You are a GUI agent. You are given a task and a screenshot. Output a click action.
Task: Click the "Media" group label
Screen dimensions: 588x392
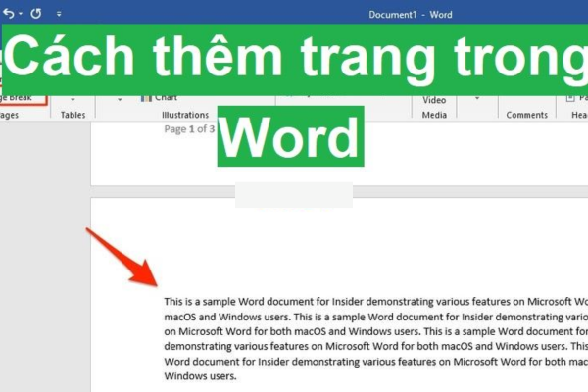click(x=434, y=115)
